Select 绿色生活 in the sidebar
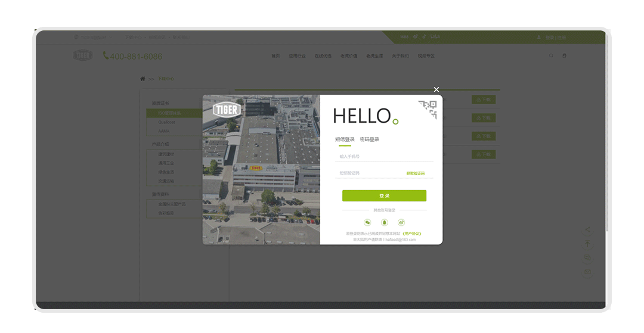This screenshot has height=333, width=644. click(x=166, y=172)
